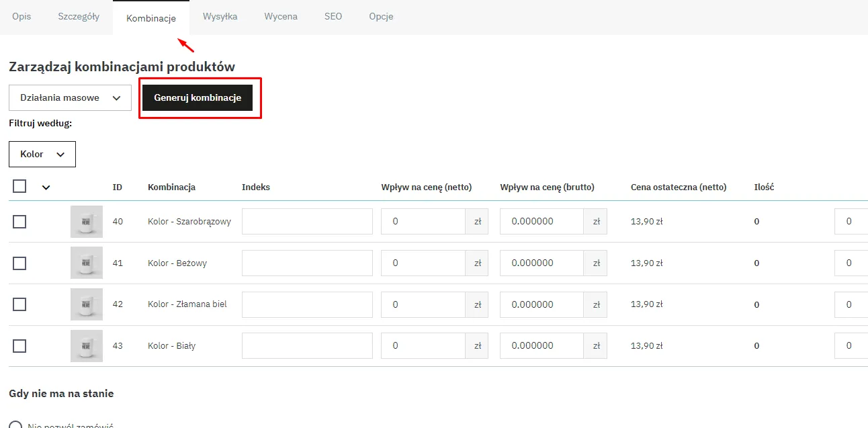Click the Biały mug thumbnail
Screen dimensions: 868x428
[x=87, y=346]
